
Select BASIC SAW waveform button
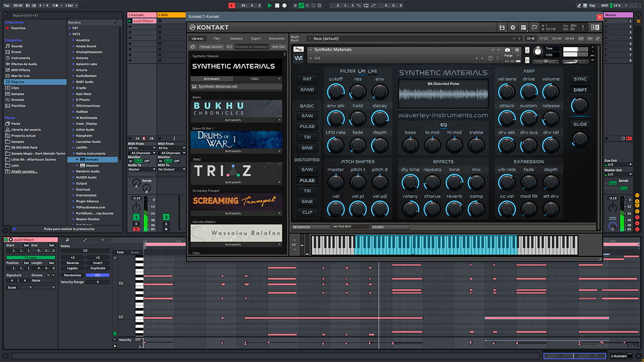(307, 116)
